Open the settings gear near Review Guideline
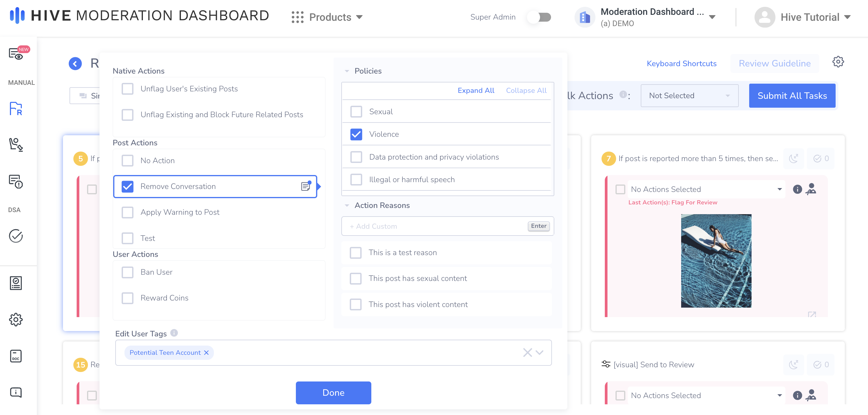The height and width of the screenshot is (415, 868). (x=838, y=62)
